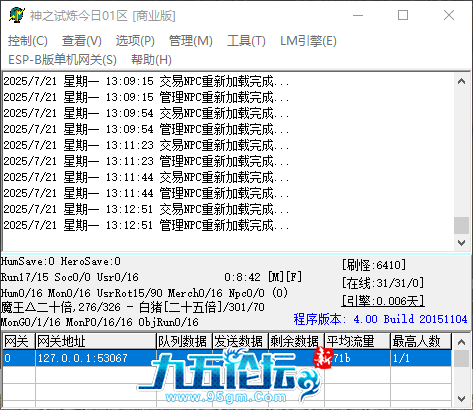This screenshot has height=410, width=473.
Task: Click log line 13:11:23 交易NPC重新加载完成
Action: tap(146, 145)
